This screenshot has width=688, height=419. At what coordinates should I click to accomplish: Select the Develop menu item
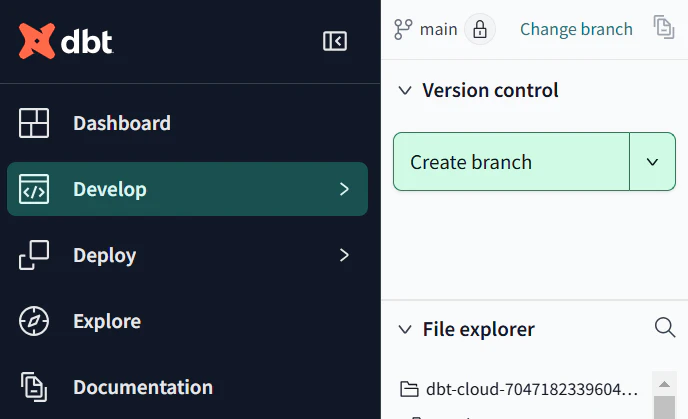(x=187, y=189)
